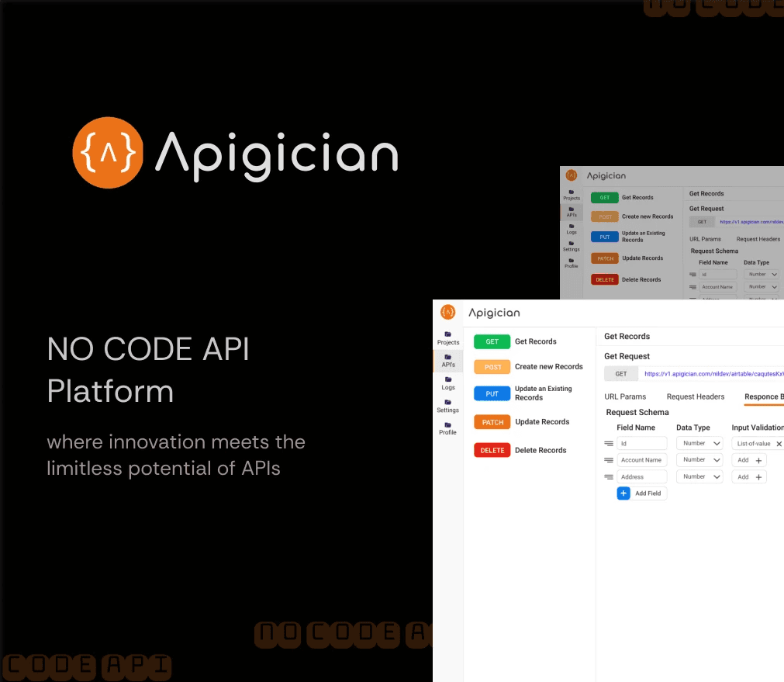This screenshot has height=682, width=784.
Task: Click the request URL link in back window
Action: [751, 222]
